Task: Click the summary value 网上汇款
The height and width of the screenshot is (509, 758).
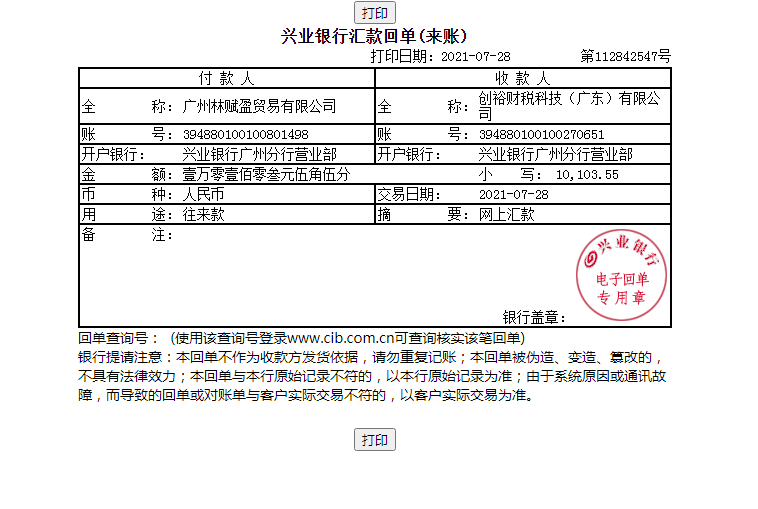Action: (x=507, y=214)
